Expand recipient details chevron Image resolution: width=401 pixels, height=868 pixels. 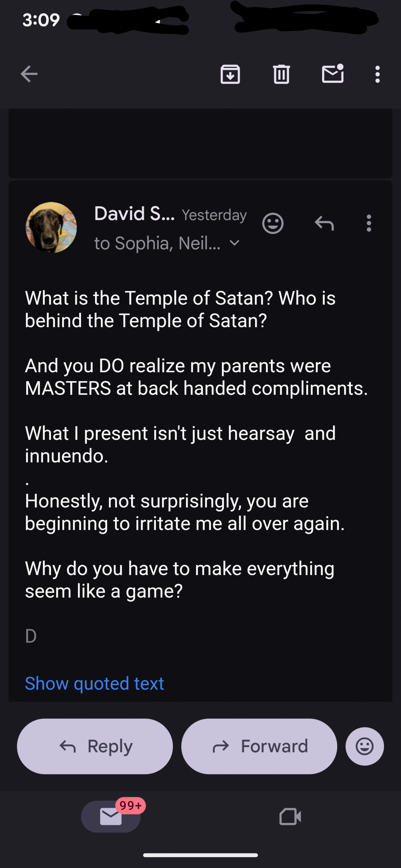pos(234,243)
